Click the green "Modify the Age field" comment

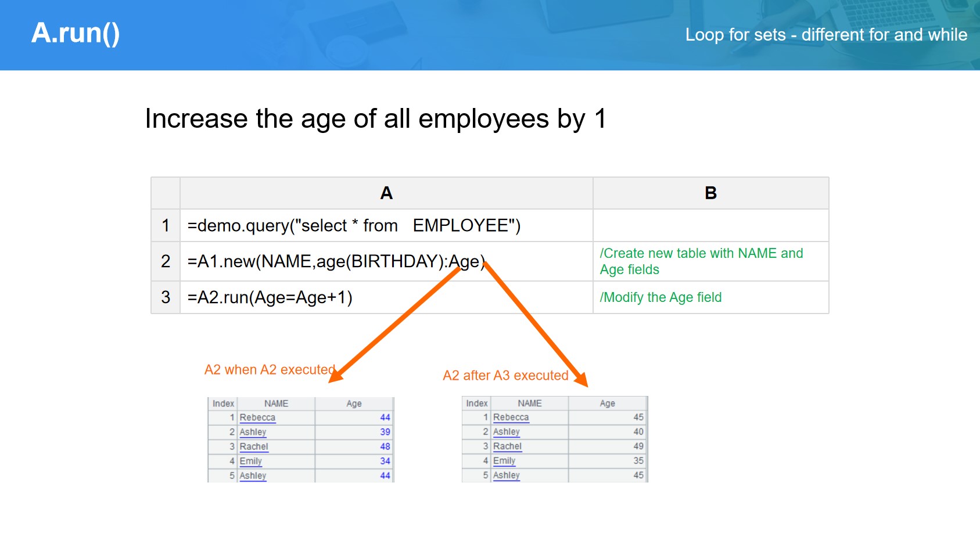(660, 297)
